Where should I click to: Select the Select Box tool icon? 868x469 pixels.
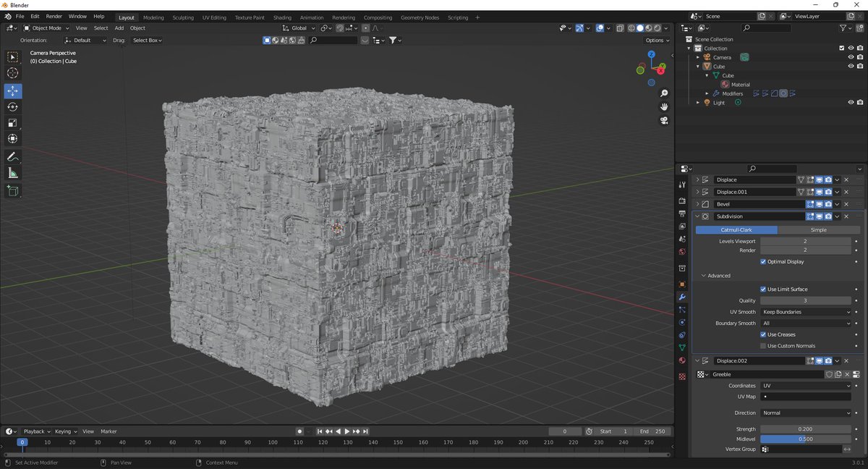(13, 57)
